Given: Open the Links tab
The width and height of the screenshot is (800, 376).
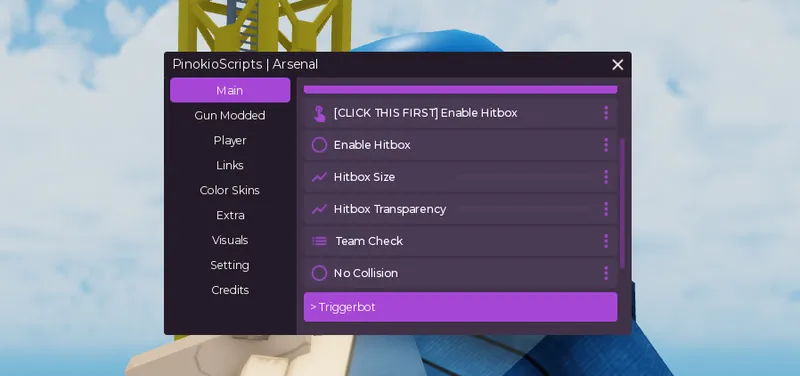Looking at the screenshot, I should tap(230, 165).
